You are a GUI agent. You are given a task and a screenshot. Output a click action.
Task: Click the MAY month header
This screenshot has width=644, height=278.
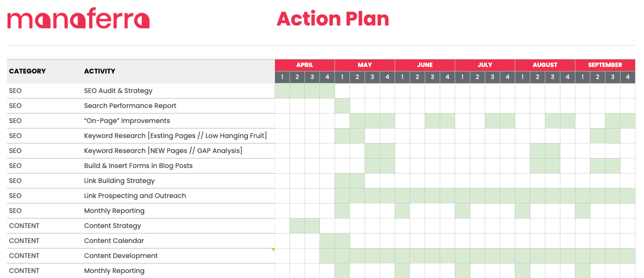click(x=365, y=65)
